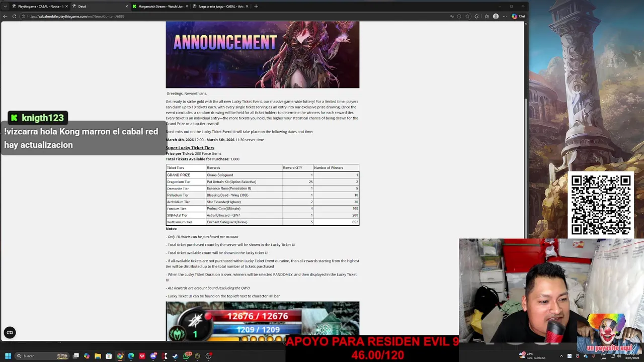The image size is (644, 362).
Task: Click the Super Lucky Ticket Tiers heading
Action: click(x=190, y=148)
